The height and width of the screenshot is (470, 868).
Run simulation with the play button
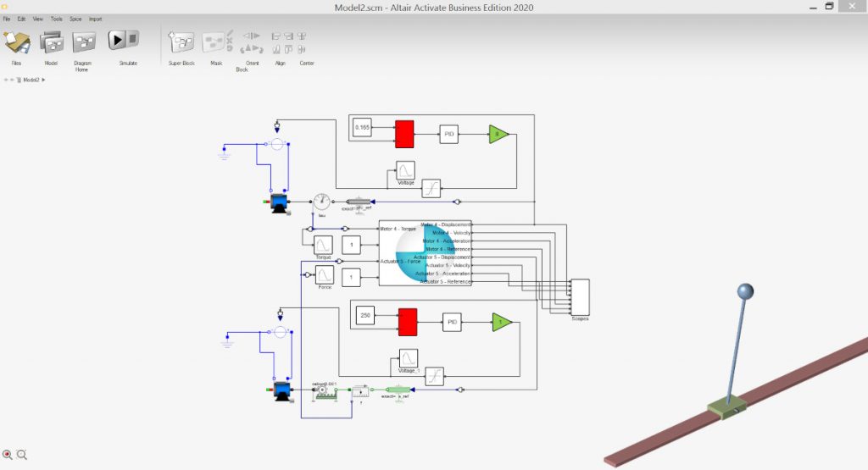coord(118,40)
